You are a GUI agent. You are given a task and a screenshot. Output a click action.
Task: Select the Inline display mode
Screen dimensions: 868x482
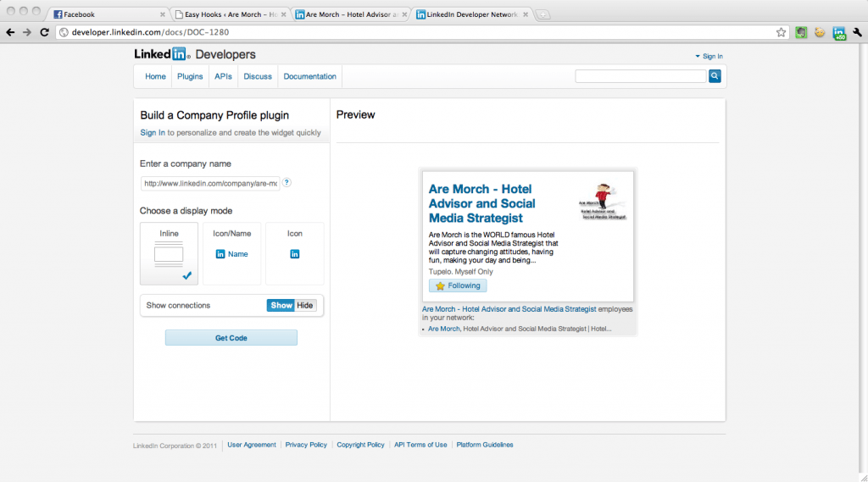pyautogui.click(x=169, y=253)
